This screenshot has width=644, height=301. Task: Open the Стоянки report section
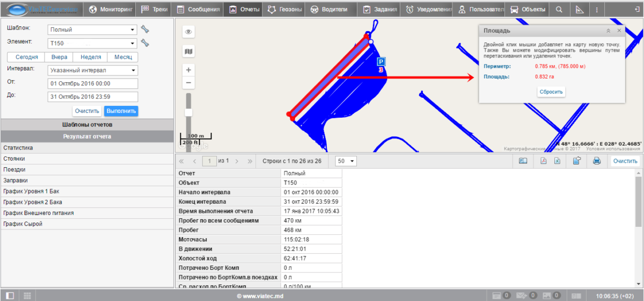coord(14,159)
